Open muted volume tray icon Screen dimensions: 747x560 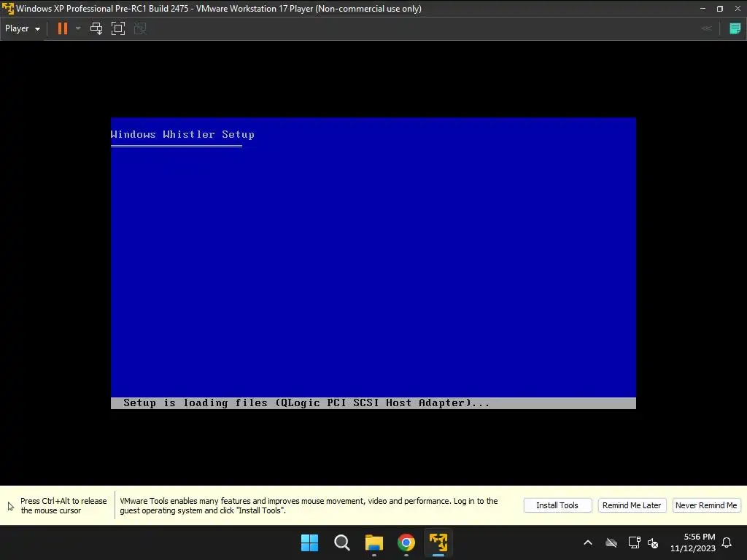tap(653, 542)
